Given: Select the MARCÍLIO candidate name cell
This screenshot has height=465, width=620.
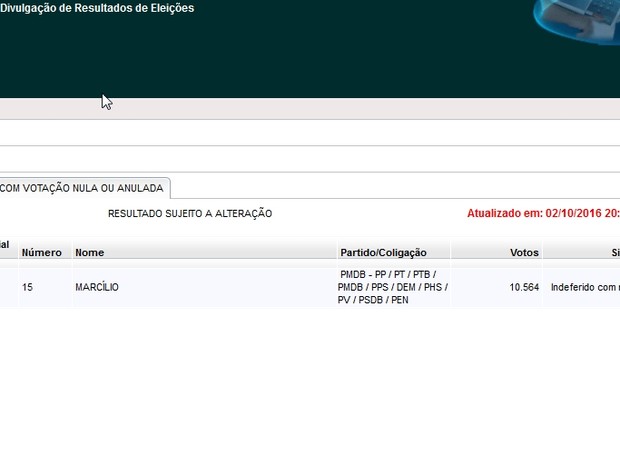Looking at the screenshot, I should point(97,287).
